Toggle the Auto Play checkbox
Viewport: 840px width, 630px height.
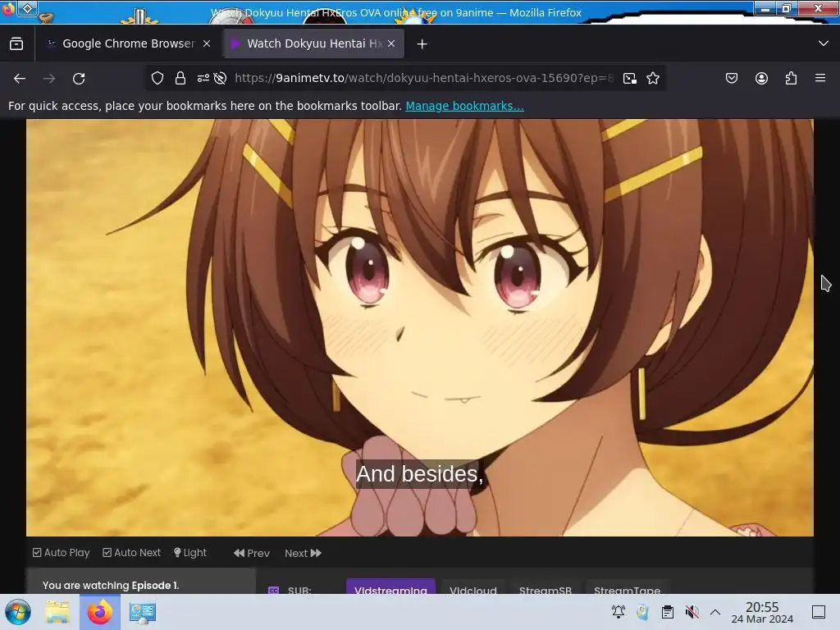coord(61,552)
